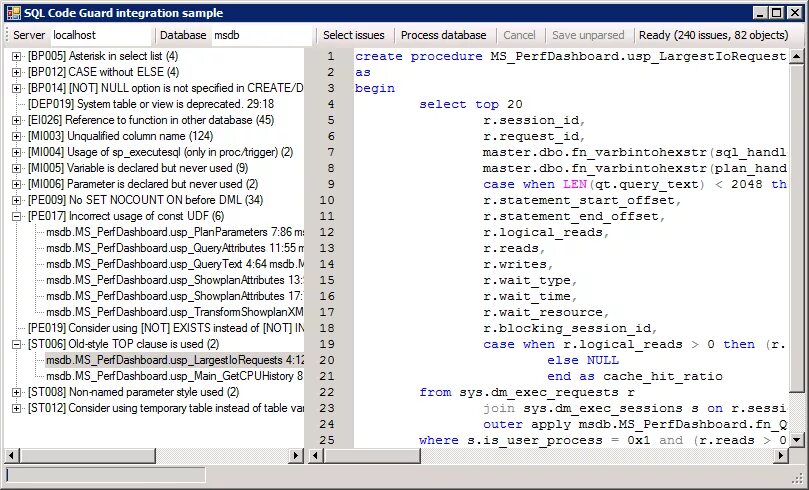Click 'r.logical_reads,' on line 12

pyautogui.click(x=546, y=232)
